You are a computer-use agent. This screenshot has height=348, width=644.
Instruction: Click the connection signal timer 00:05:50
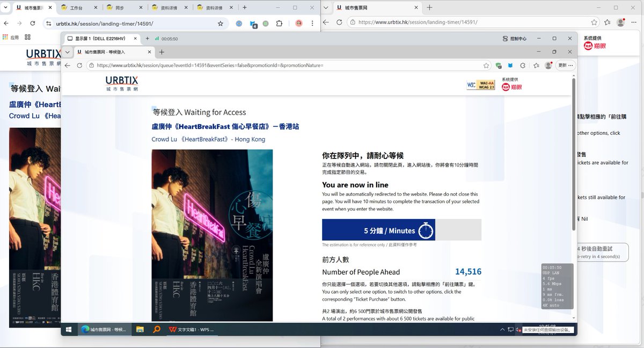click(166, 39)
